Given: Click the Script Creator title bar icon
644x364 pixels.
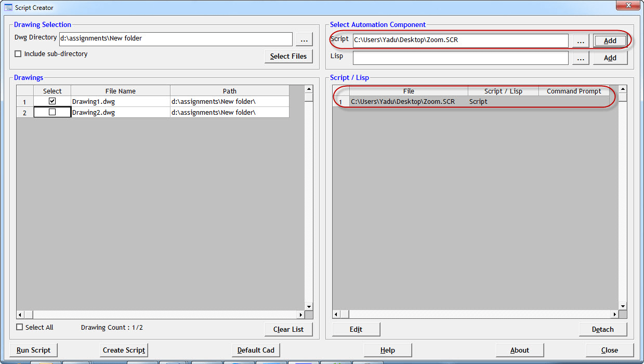Looking at the screenshot, I should 9,7.
